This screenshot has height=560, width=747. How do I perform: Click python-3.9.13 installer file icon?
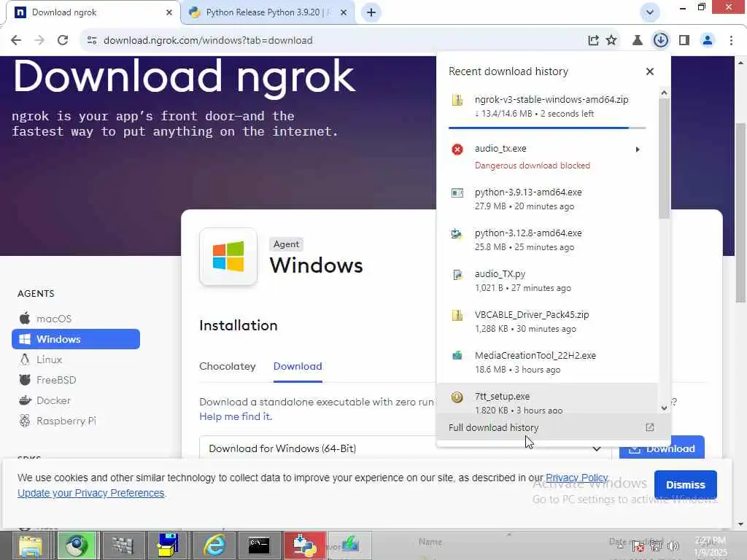tap(457, 192)
